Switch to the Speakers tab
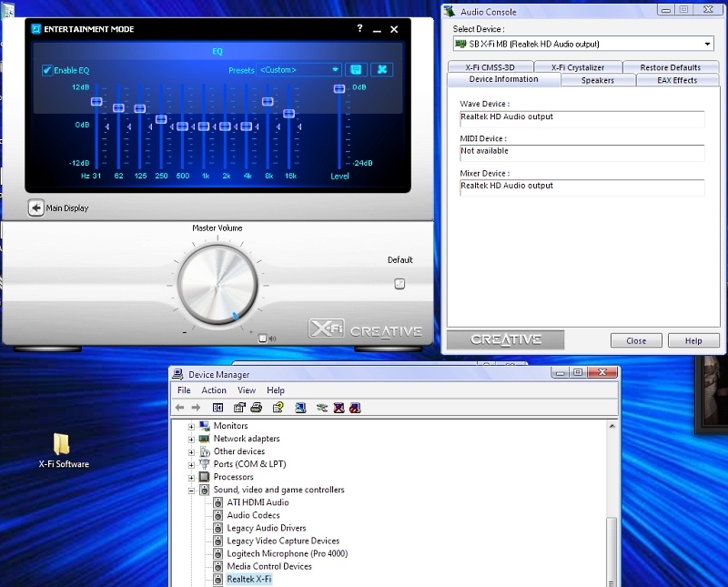This screenshot has height=587, width=728. click(597, 79)
